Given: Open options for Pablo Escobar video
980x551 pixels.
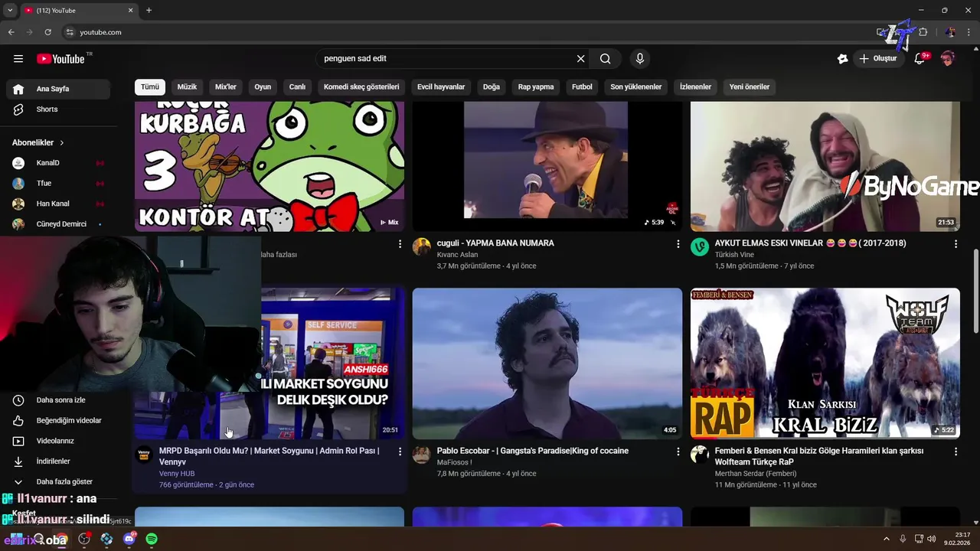Looking at the screenshot, I should pos(678,452).
